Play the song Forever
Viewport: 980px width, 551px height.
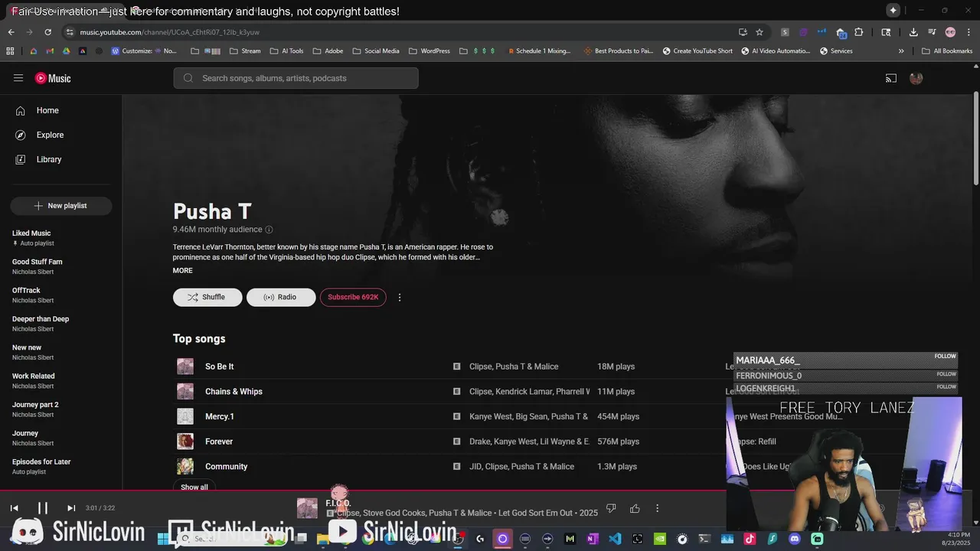[x=219, y=442]
